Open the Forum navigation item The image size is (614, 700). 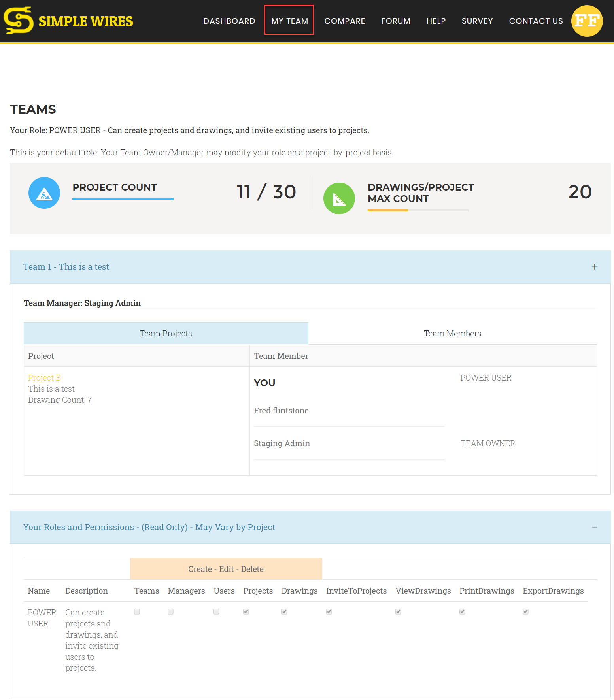coord(395,21)
